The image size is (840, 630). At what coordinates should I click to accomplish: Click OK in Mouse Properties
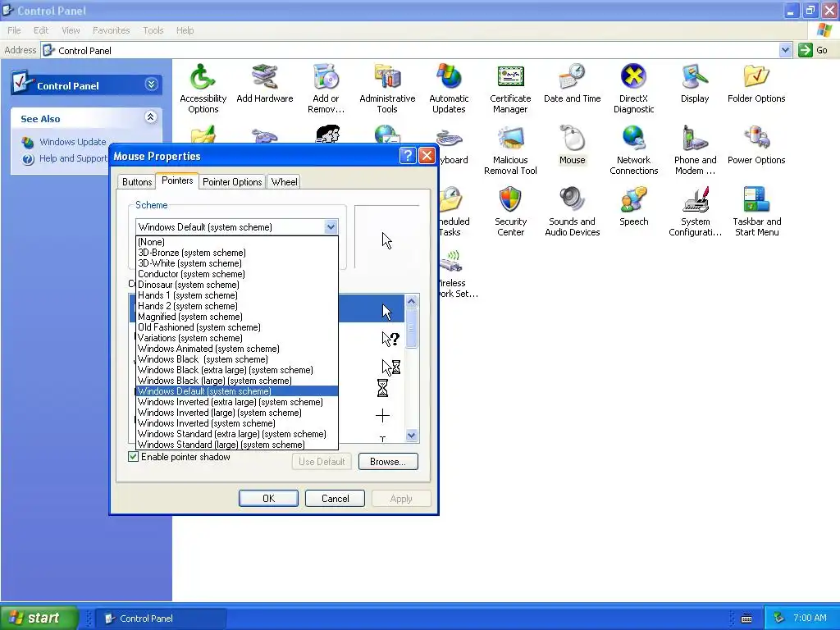(268, 499)
